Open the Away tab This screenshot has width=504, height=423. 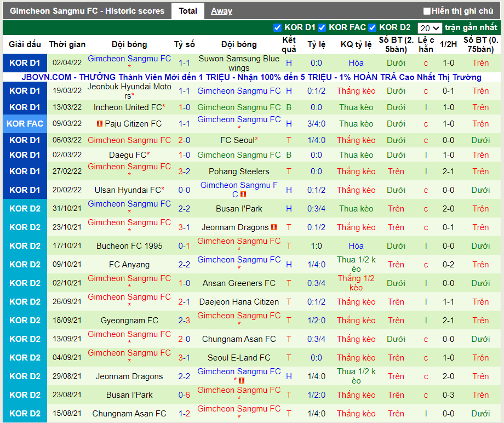221,11
